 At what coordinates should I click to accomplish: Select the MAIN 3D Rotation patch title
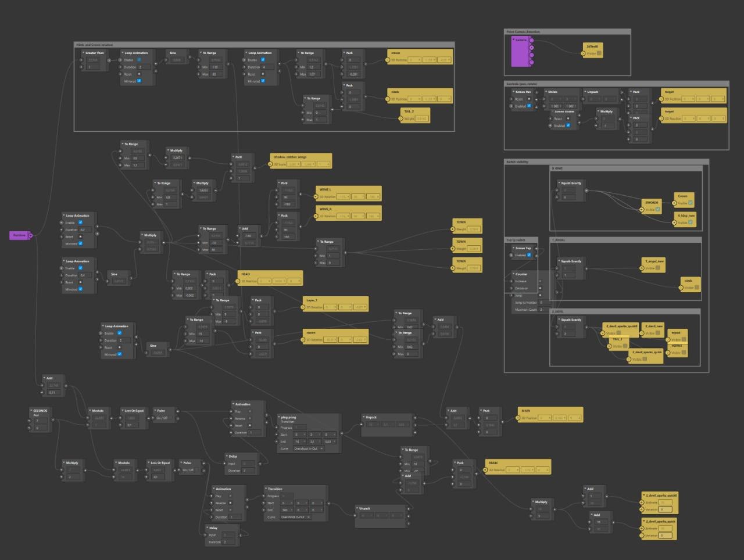[x=493, y=463]
